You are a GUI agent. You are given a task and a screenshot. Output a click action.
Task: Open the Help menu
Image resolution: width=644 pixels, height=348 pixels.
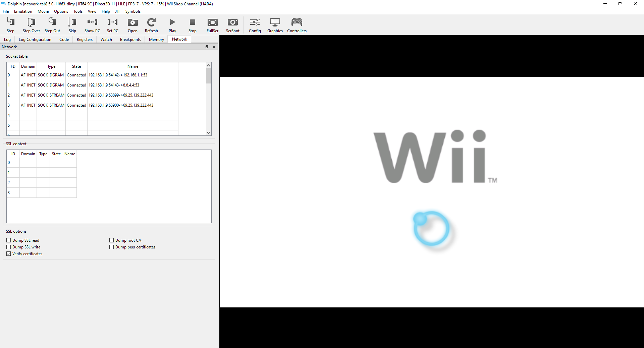pos(106,11)
